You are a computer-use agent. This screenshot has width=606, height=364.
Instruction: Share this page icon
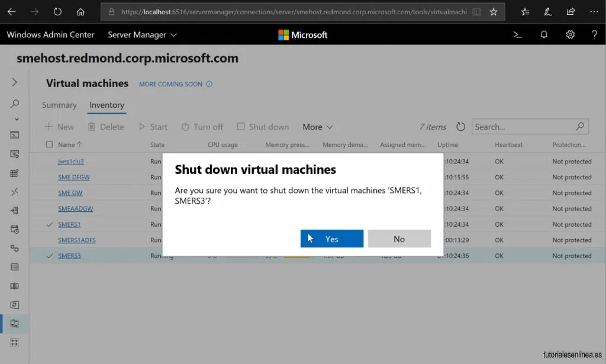click(x=571, y=12)
